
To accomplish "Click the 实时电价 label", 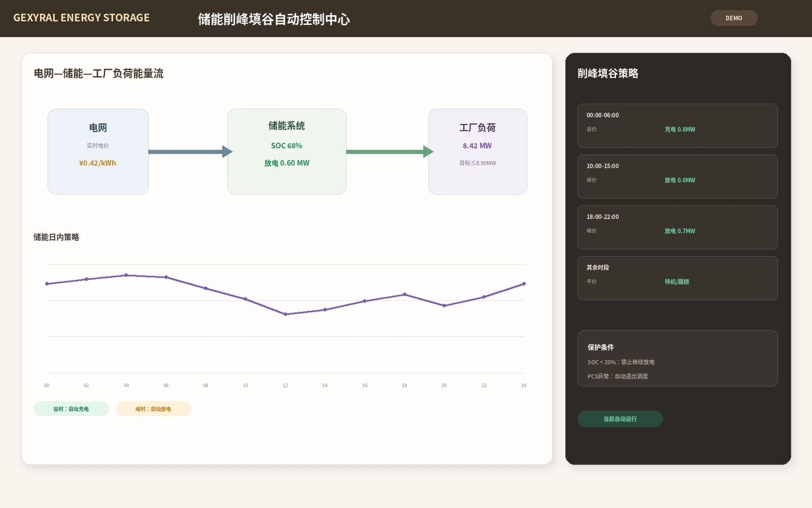I will (98, 146).
